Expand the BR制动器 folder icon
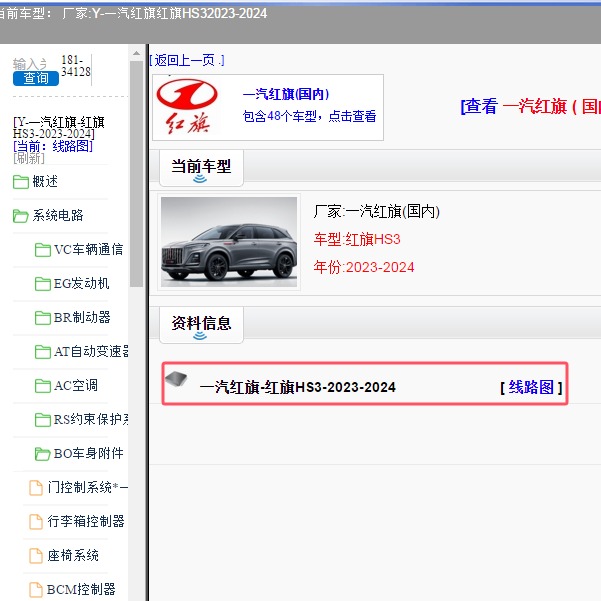 (43, 318)
